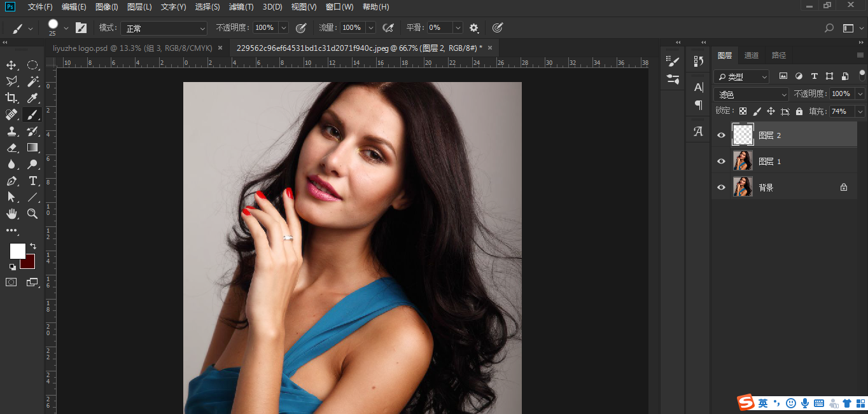Click the foreground color swatch
Viewport: 868px width, 414px height.
(17, 251)
